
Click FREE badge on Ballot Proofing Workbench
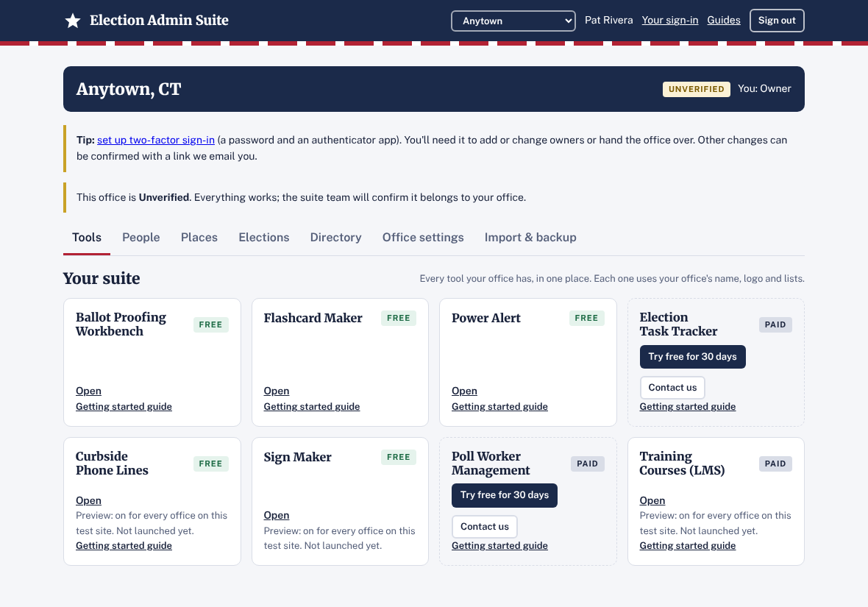(x=210, y=324)
